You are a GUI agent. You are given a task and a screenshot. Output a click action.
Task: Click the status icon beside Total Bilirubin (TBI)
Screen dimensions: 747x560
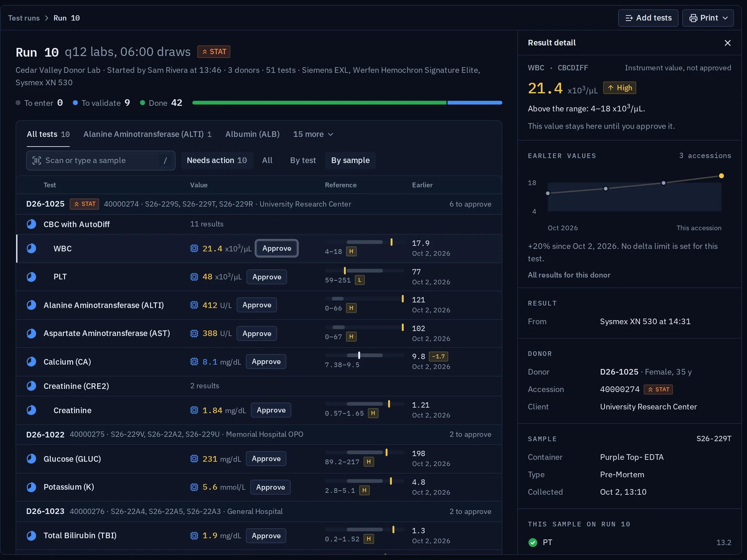pos(31,536)
